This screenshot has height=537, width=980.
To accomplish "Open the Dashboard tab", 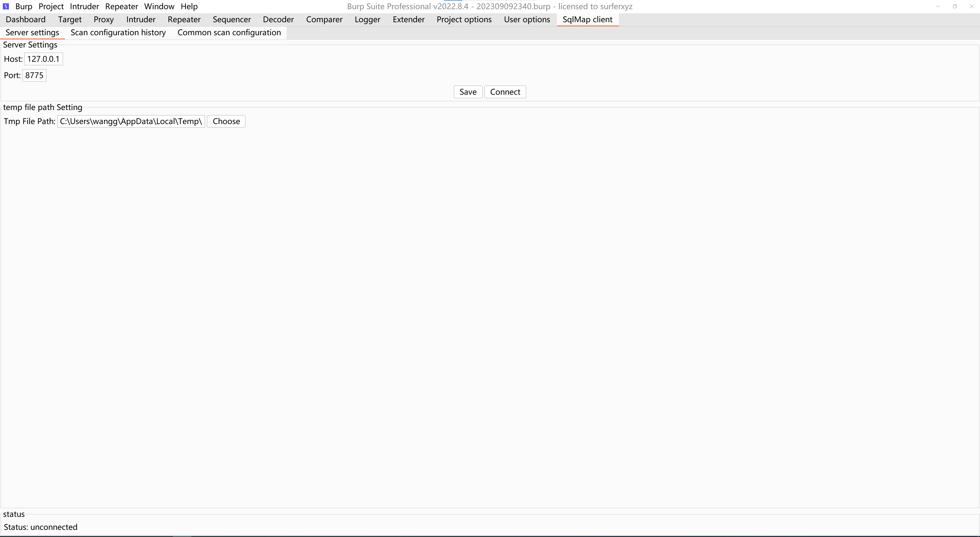I will (26, 19).
